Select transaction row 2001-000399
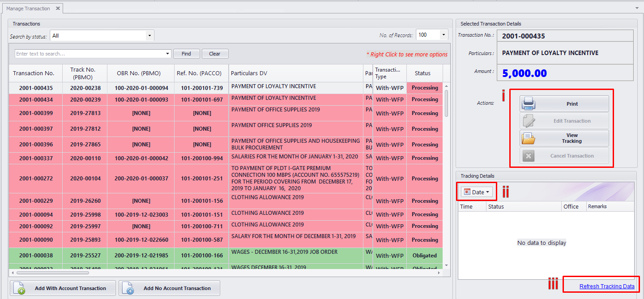 coord(226,113)
